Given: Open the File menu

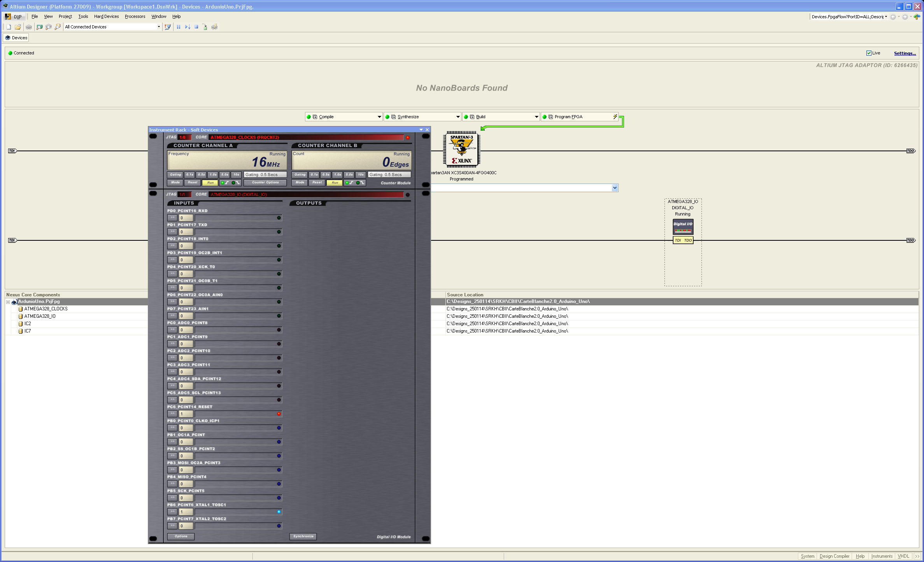Looking at the screenshot, I should tap(35, 17).
